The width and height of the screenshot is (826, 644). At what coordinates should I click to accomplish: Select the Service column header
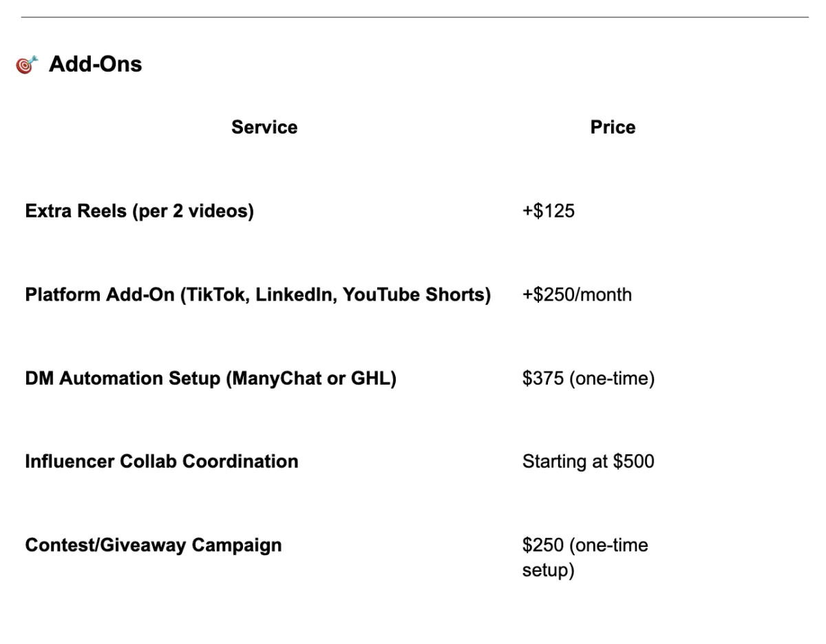(264, 127)
